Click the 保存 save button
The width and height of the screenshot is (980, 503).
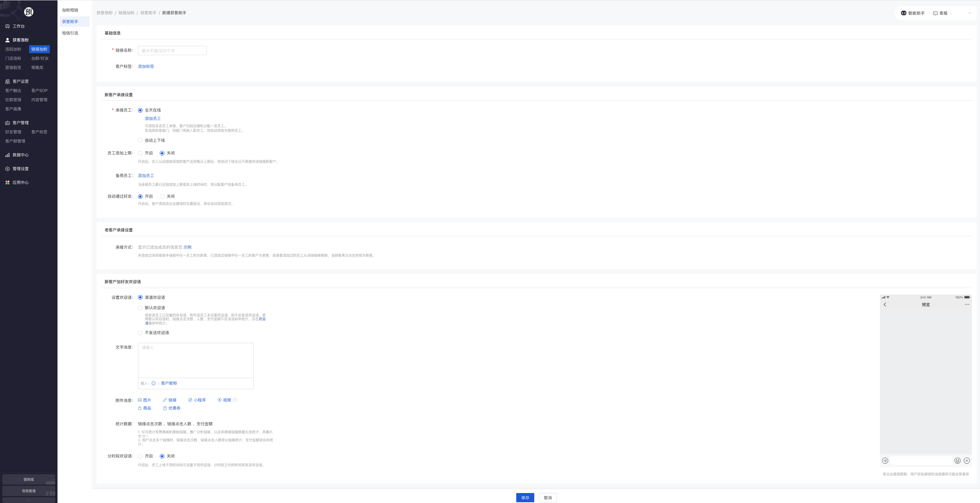525,498
